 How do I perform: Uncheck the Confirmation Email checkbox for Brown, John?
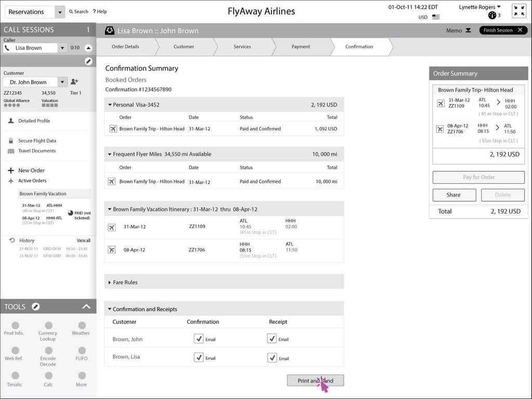pos(198,339)
